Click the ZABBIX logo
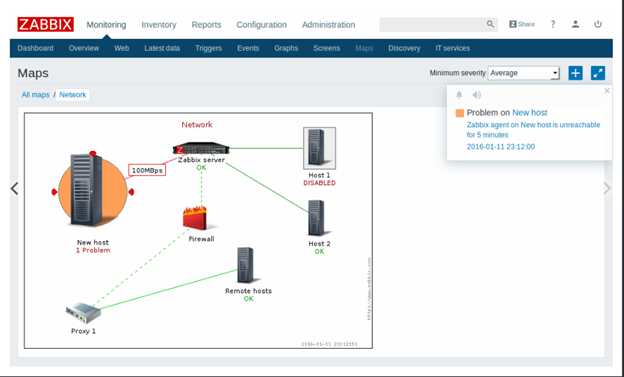The height and width of the screenshot is (377, 624). (x=45, y=24)
